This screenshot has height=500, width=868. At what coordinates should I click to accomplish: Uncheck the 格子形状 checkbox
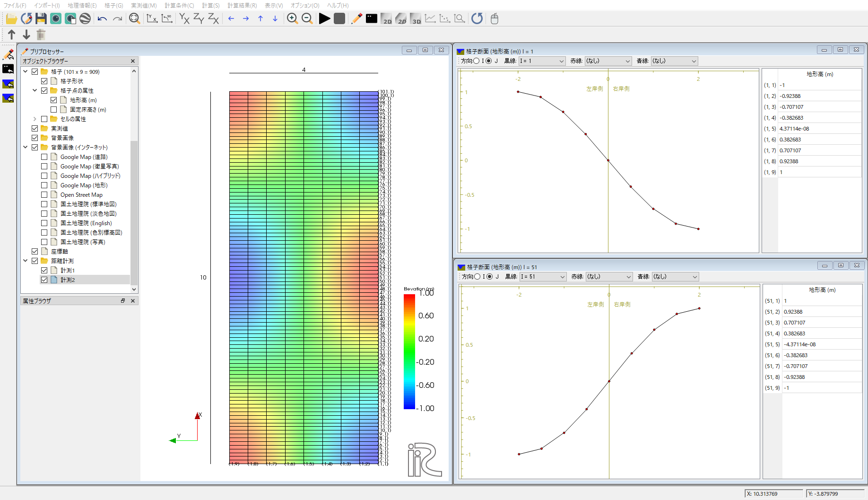coord(44,81)
